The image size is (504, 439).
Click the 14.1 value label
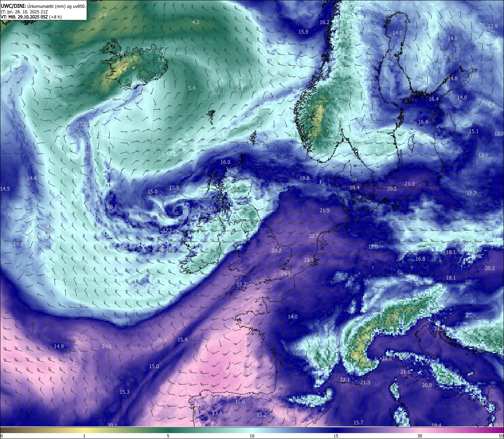[18, 244]
